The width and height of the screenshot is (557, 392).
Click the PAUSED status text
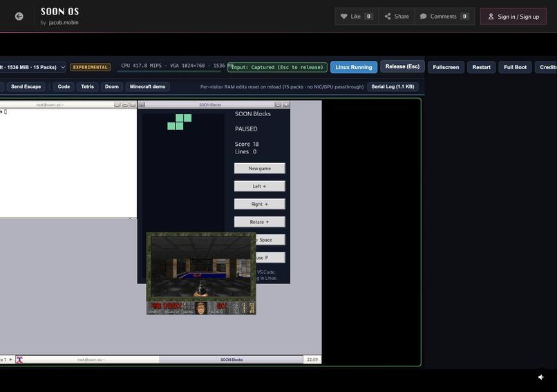click(246, 129)
